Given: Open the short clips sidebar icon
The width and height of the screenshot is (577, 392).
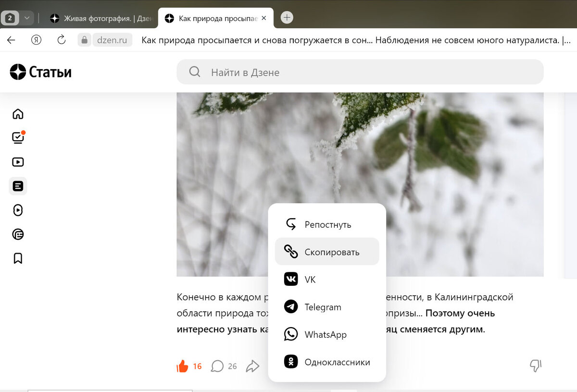Looking at the screenshot, I should (x=18, y=210).
